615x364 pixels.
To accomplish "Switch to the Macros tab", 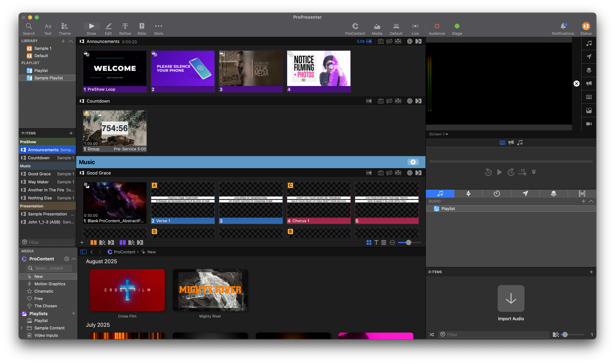I will (582, 193).
